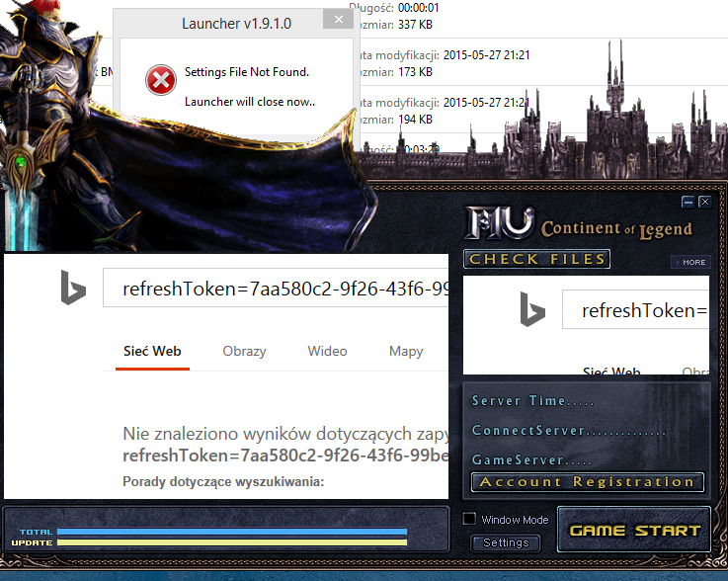Click 'Settings File Not Found.' message

click(247, 72)
